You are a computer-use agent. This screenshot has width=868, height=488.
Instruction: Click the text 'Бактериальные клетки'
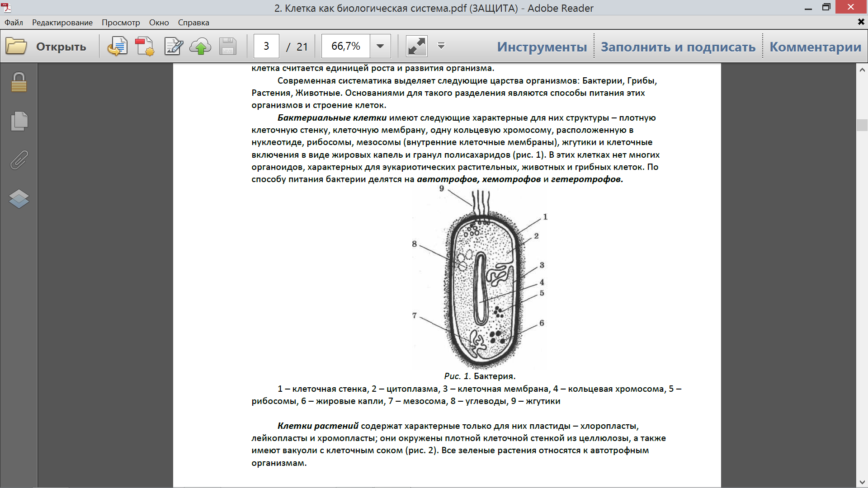coord(332,118)
